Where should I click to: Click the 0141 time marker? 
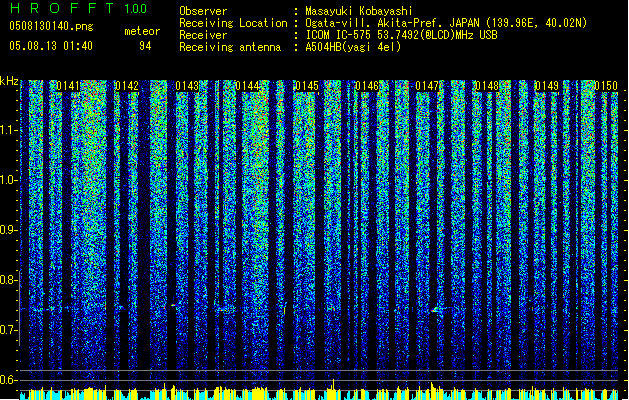point(68,86)
